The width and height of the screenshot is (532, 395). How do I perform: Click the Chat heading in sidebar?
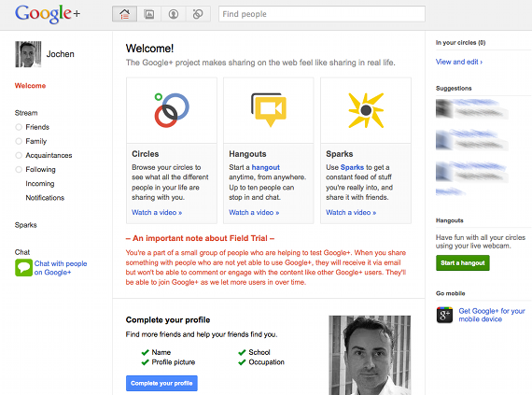pos(22,252)
